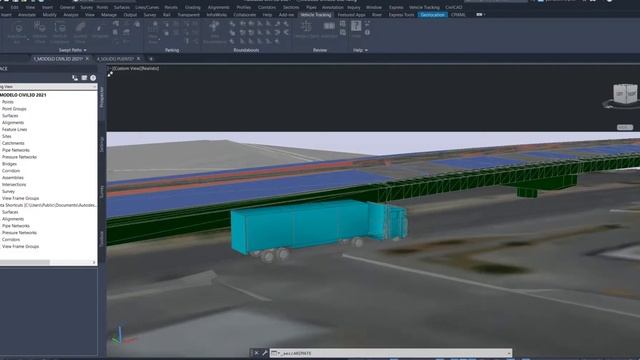This screenshot has height=360, width=640.
Task: Close the 1_MODELO CIVIL3D 2021 drawing tab
Action: (87, 59)
